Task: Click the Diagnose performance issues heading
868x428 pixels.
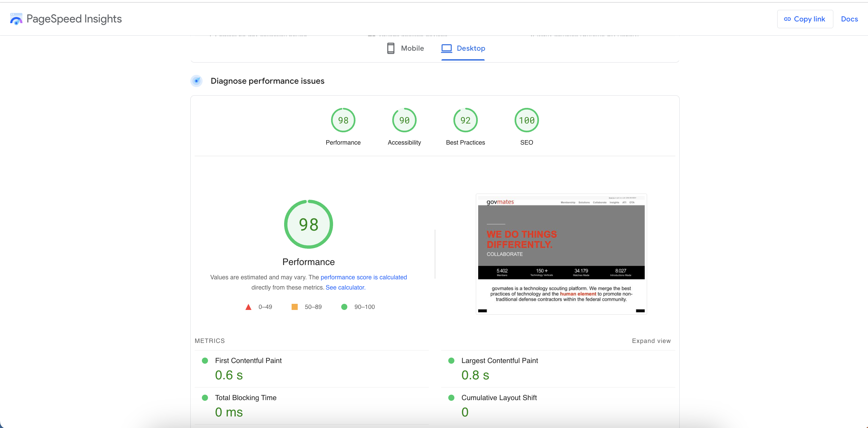Action: point(267,81)
